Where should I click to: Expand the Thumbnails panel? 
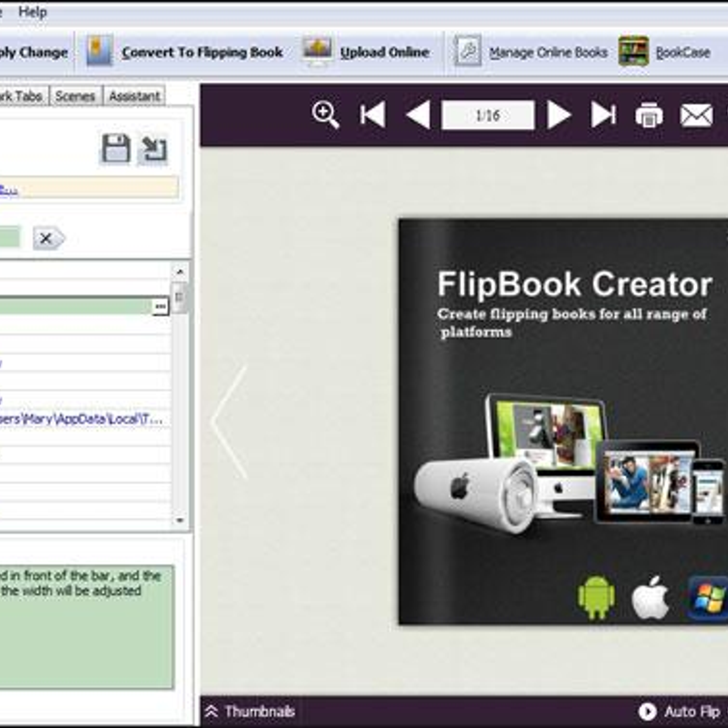pyautogui.click(x=249, y=711)
